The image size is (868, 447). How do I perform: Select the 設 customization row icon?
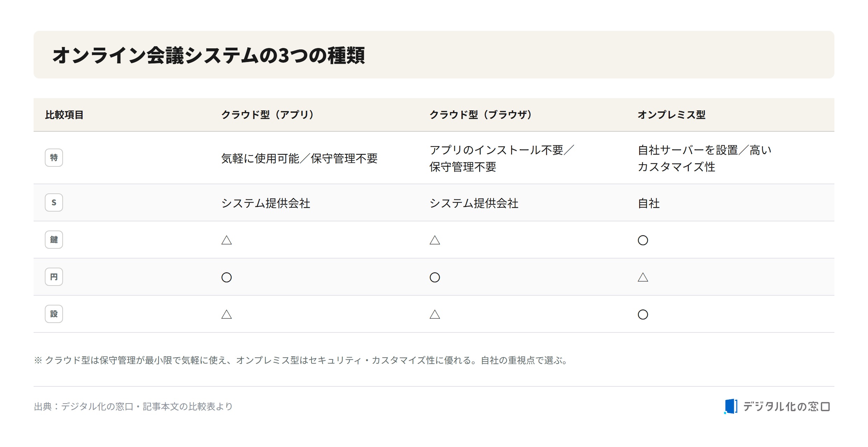tap(54, 314)
